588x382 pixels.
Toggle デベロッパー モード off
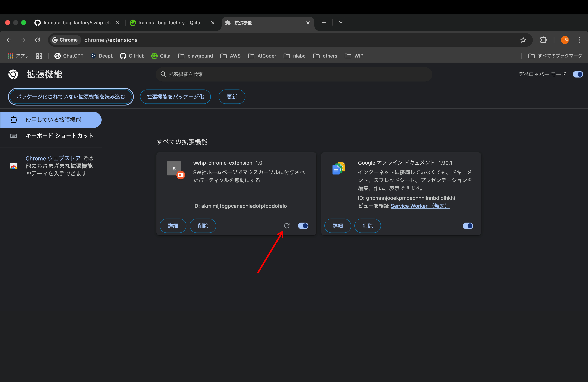coord(578,74)
